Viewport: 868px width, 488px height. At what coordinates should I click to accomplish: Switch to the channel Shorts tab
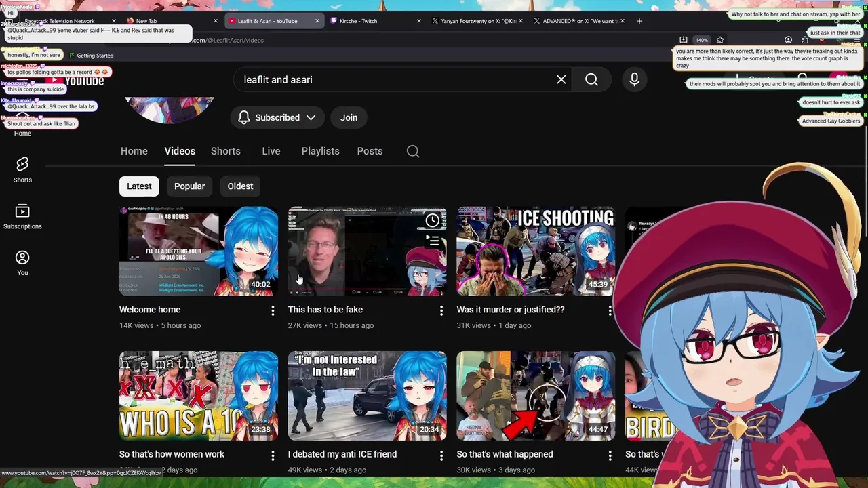pos(226,151)
